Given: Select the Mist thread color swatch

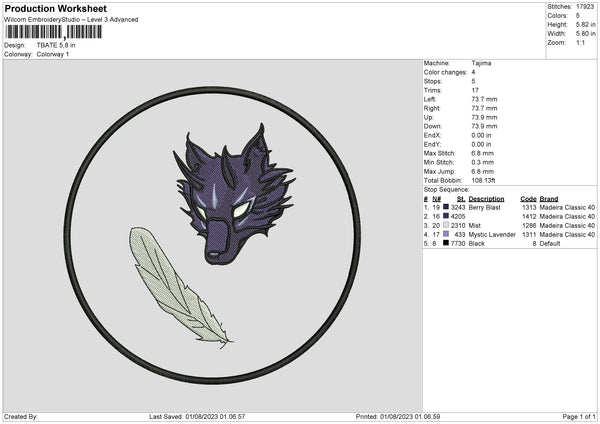Looking at the screenshot, I should (445, 224).
